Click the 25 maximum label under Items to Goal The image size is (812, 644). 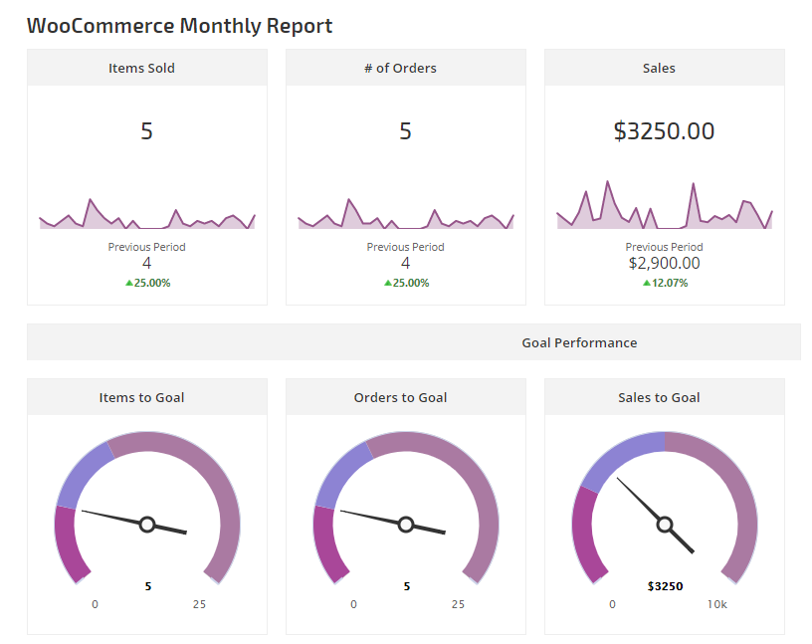pyautogui.click(x=199, y=604)
